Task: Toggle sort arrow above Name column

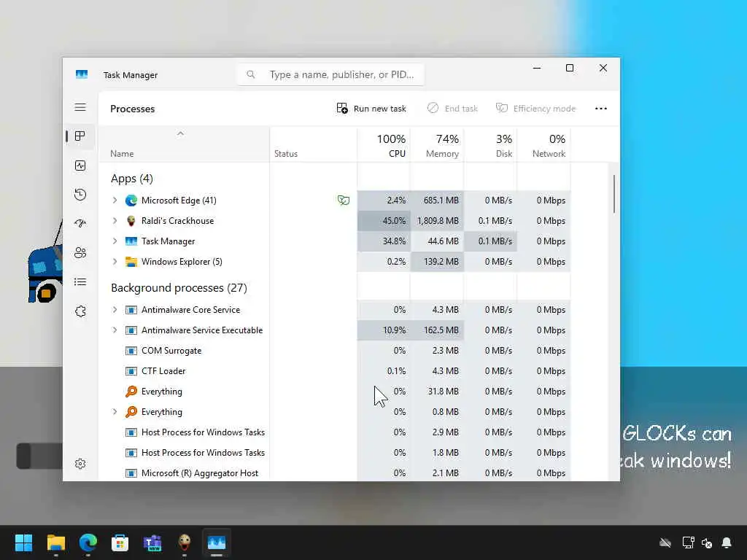Action: point(180,134)
